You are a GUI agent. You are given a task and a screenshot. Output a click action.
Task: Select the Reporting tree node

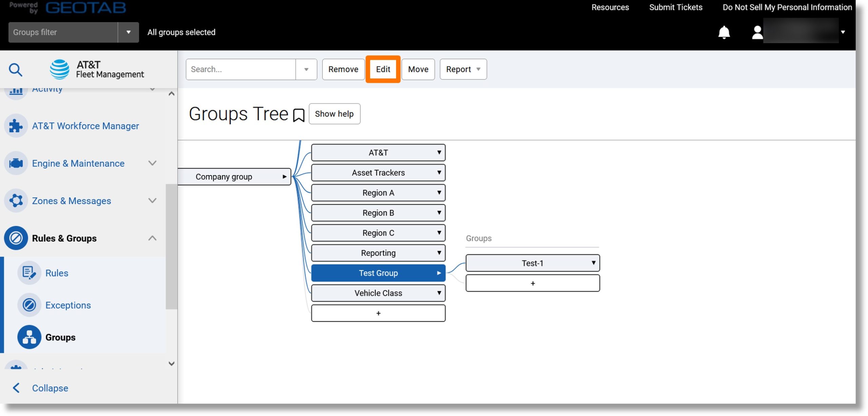point(378,252)
